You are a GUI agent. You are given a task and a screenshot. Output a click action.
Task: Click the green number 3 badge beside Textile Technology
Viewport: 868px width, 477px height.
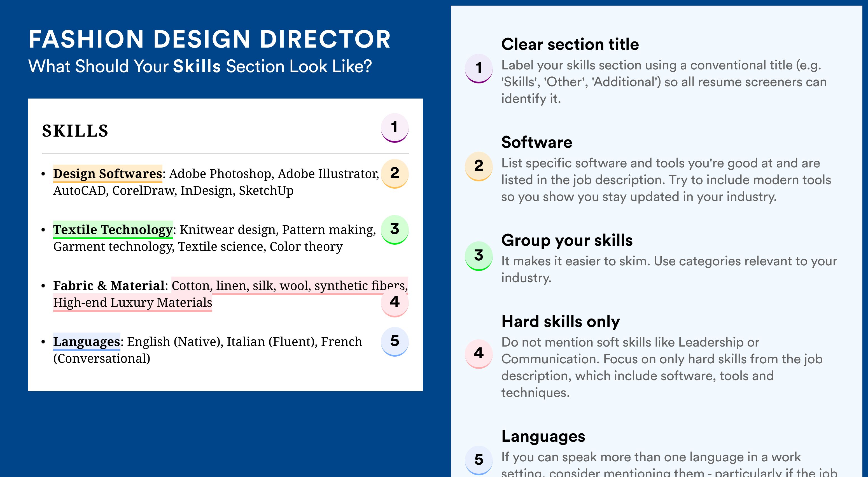tap(395, 230)
